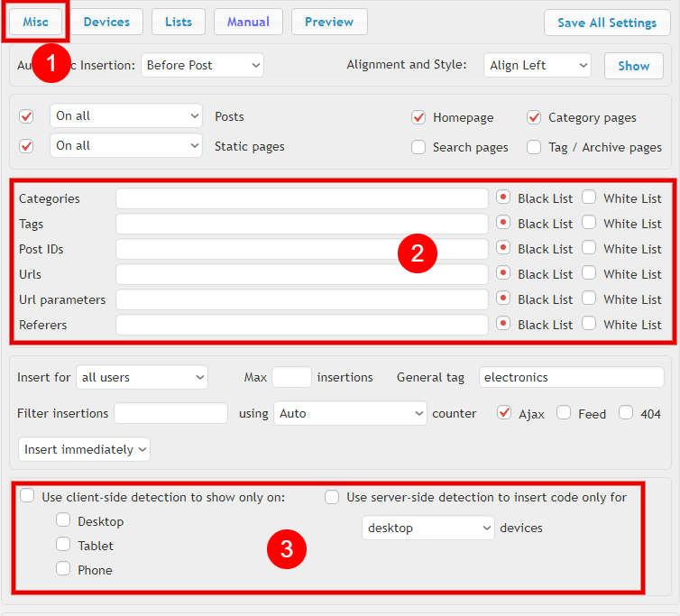This screenshot has height=616, width=680.
Task: Select White List for Post IDs
Action: [x=589, y=248]
